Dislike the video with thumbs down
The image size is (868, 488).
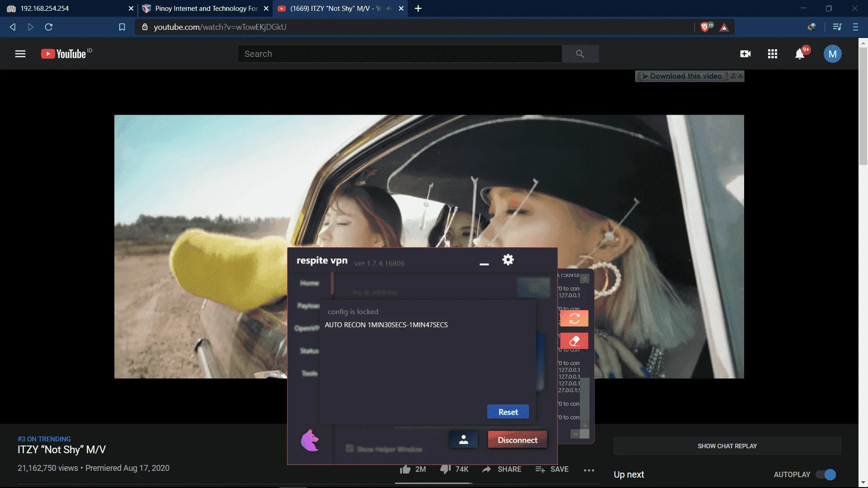[445, 469]
